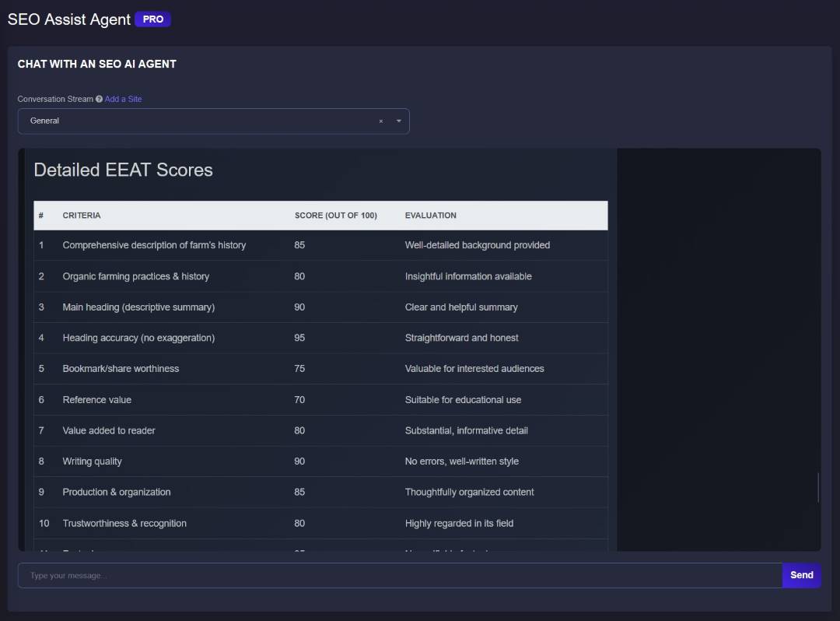Click 'Trustworthiness & recognition' cell
This screenshot has height=621, width=840.
124,523
